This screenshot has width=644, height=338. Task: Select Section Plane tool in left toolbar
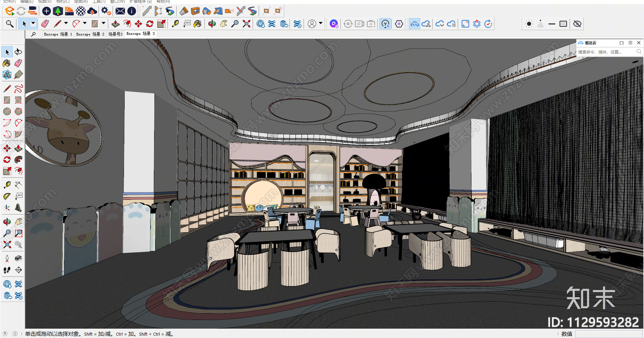tap(19, 270)
